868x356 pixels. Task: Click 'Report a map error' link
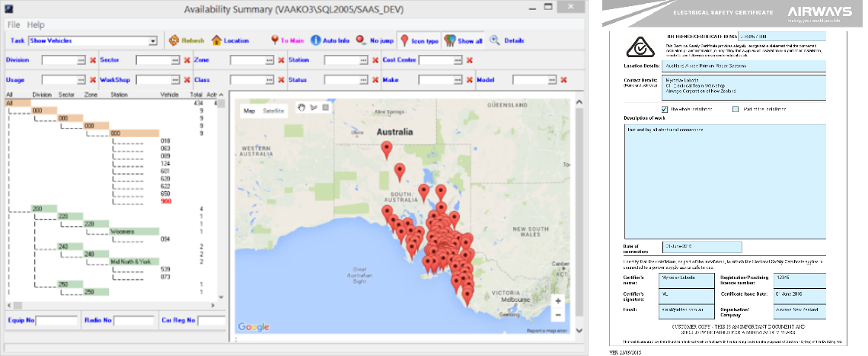(x=547, y=331)
